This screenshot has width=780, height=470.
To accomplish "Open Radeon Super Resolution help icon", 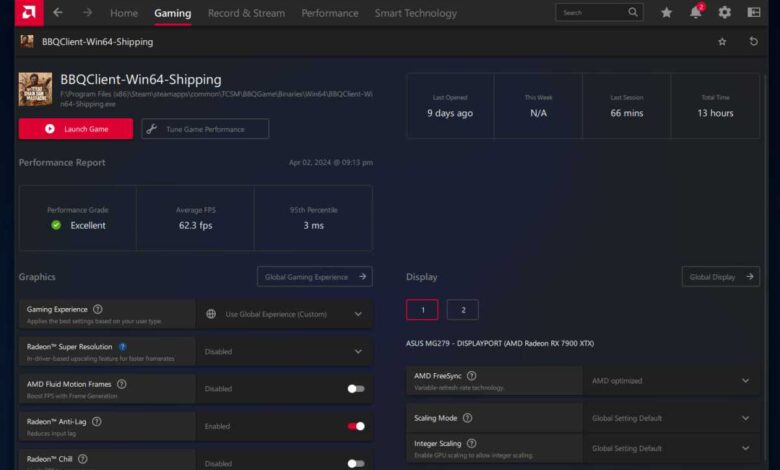I will tap(122, 347).
